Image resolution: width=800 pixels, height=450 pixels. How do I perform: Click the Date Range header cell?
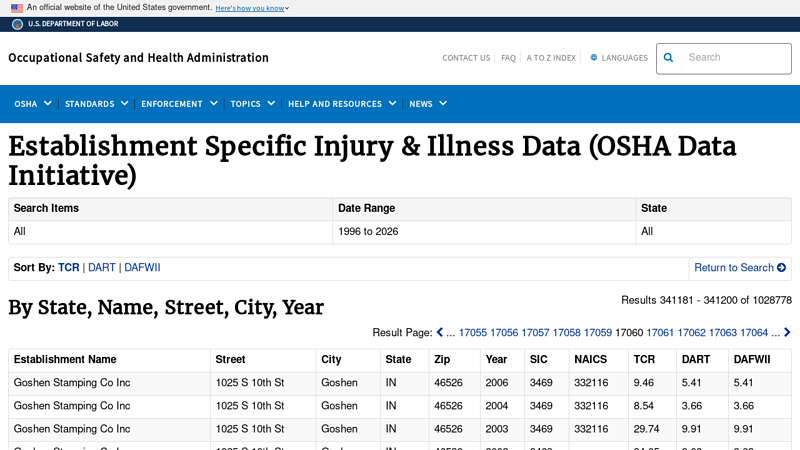[484, 209]
